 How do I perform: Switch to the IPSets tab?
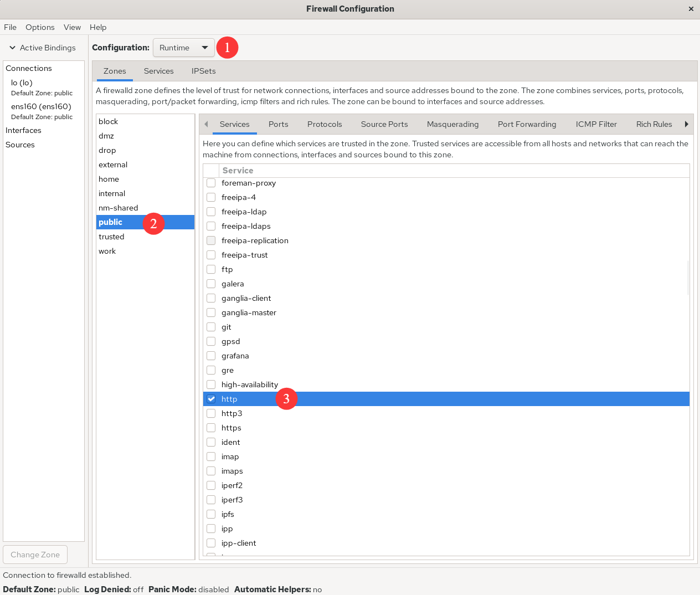(x=203, y=71)
